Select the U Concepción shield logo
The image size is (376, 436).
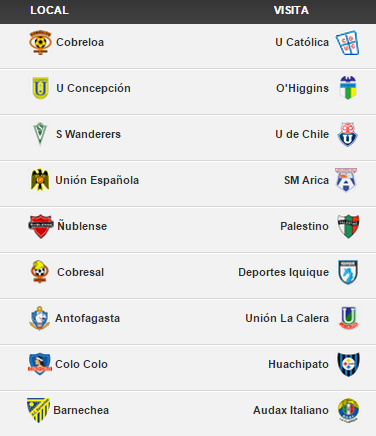[40, 88]
